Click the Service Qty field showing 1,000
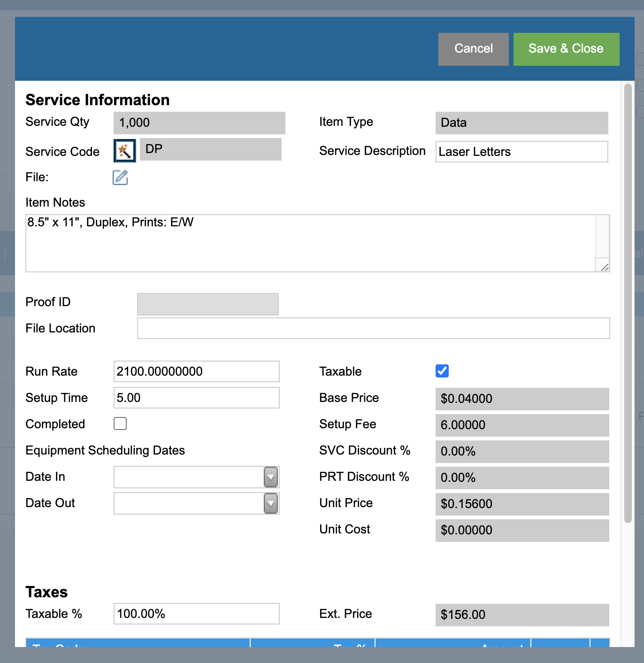Image resolution: width=644 pixels, height=663 pixels. coord(199,123)
